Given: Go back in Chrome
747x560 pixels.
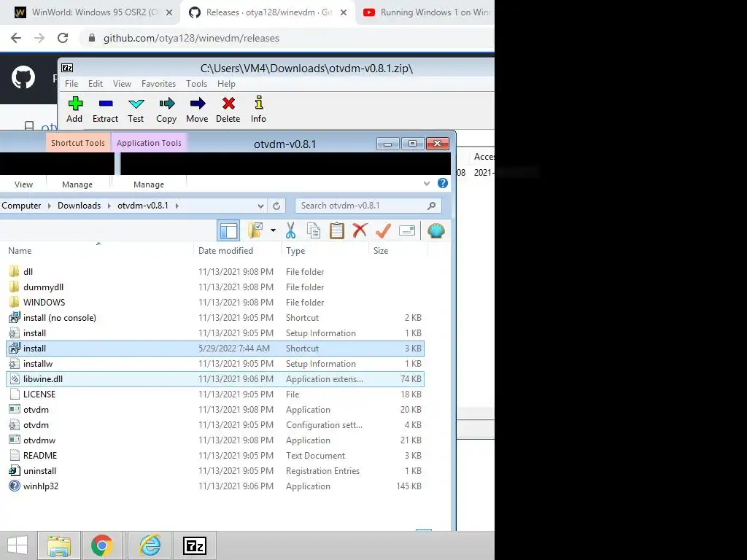Looking at the screenshot, I should pyautogui.click(x=16, y=38).
